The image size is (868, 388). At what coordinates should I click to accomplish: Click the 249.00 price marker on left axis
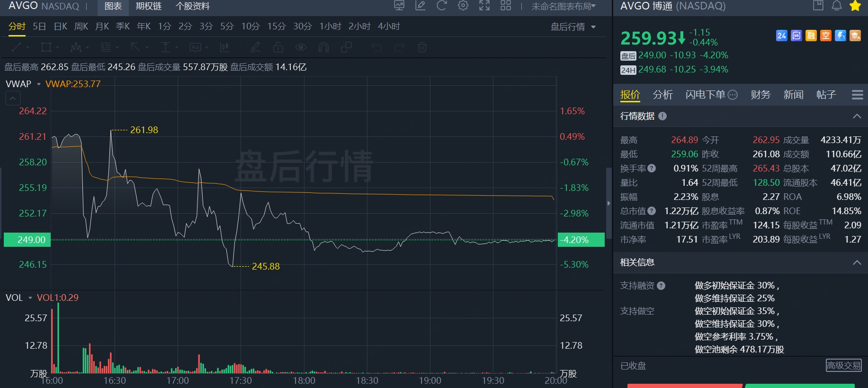[27, 240]
